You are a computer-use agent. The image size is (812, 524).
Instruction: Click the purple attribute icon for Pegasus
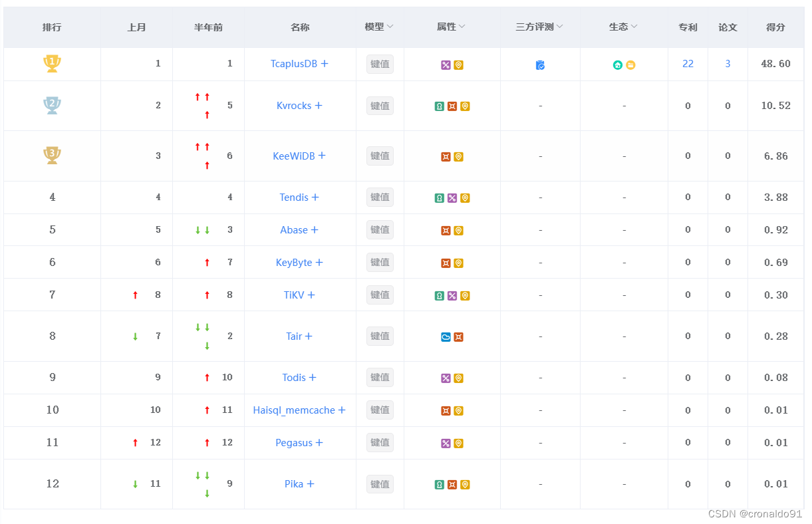tap(446, 444)
